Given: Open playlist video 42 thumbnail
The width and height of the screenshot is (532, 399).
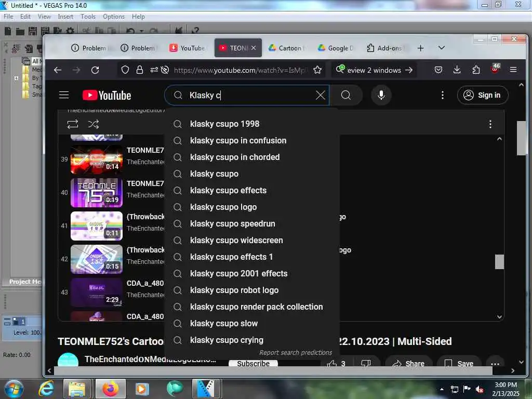Looking at the screenshot, I should [x=96, y=259].
